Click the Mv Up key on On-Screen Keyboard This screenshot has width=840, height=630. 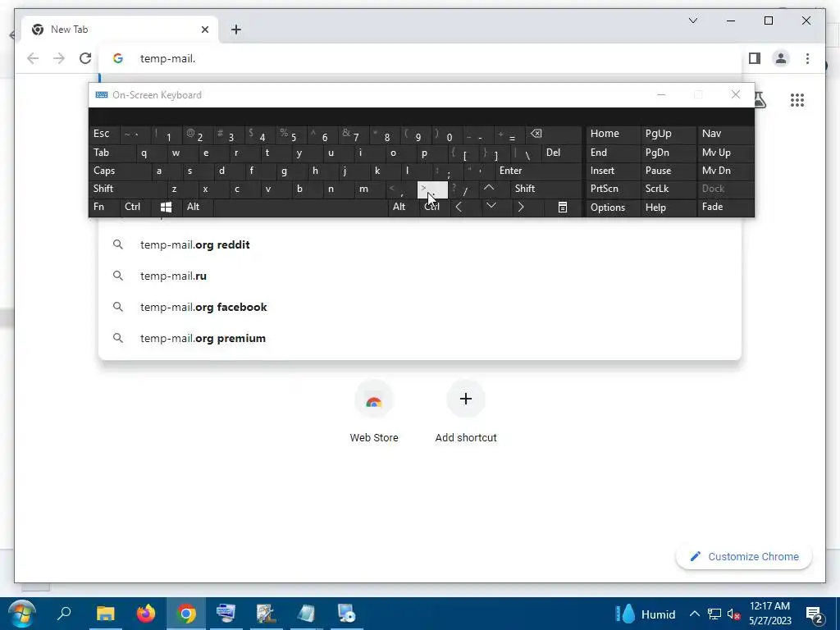725,153
